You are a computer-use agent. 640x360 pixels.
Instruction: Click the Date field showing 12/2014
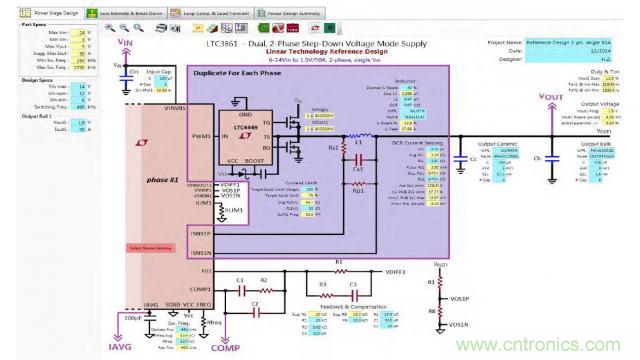tap(568, 51)
